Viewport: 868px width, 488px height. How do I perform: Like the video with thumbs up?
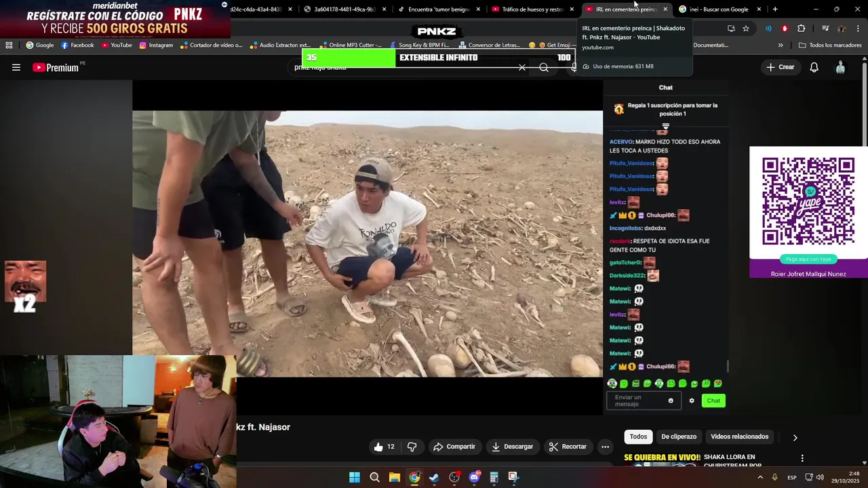(383, 447)
